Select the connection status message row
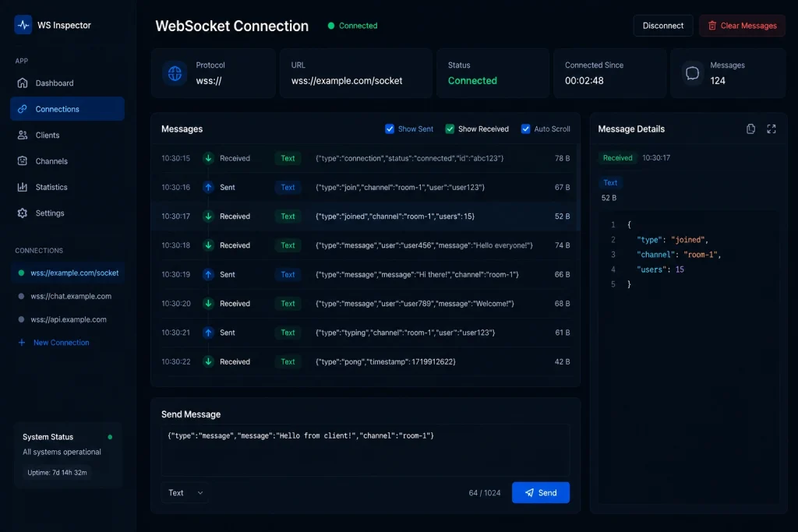The image size is (798, 532). tap(365, 158)
